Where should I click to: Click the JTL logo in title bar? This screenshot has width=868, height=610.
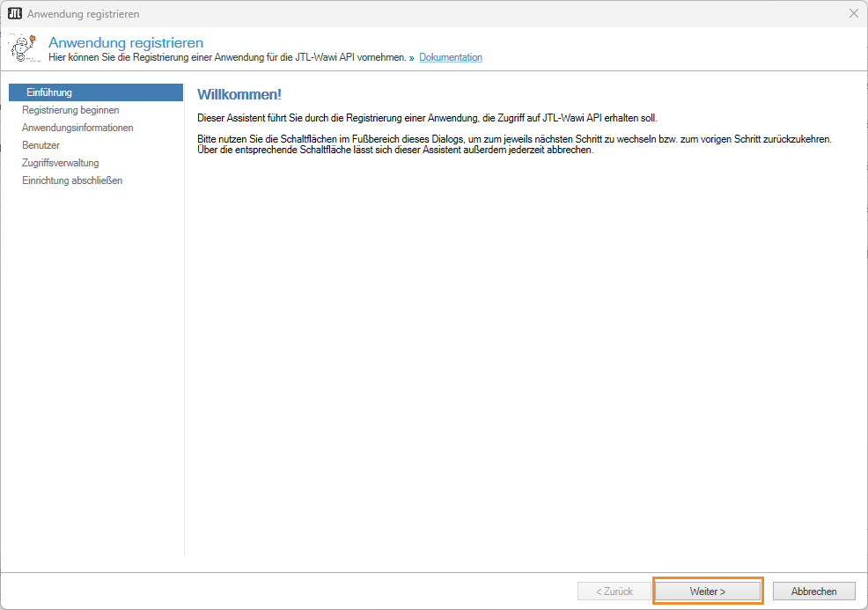click(14, 14)
